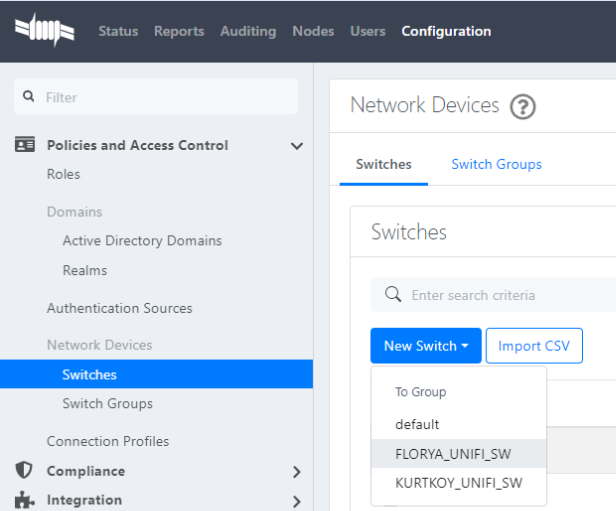
Task: Click the magnifier icon in the Filter box
Action: pyautogui.click(x=32, y=97)
